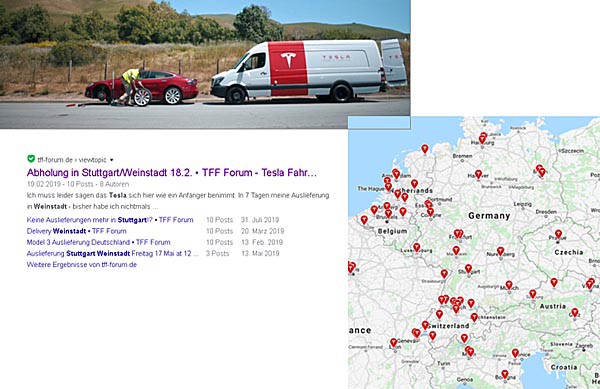
Task: Select the red map pin at Hamburg
Action: (483, 138)
